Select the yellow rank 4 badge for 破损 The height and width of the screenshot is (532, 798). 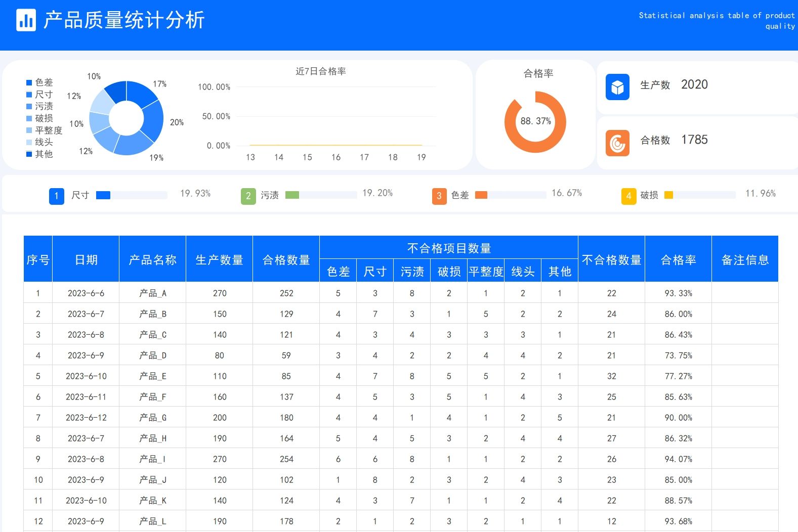pos(628,196)
